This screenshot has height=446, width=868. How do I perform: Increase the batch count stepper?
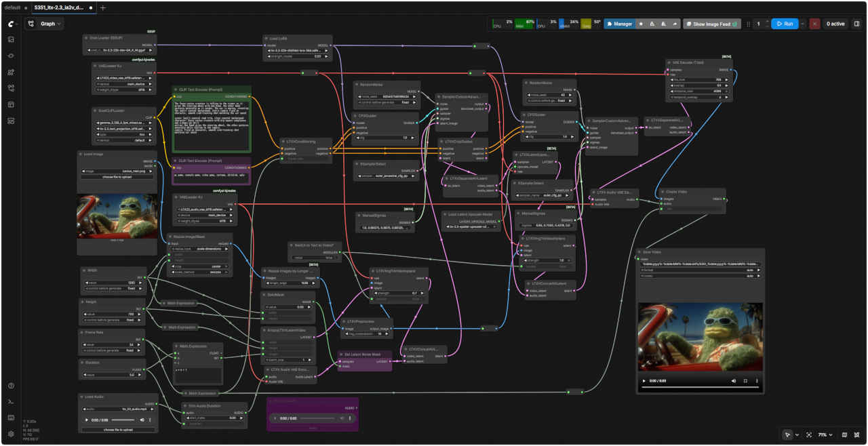(767, 21)
